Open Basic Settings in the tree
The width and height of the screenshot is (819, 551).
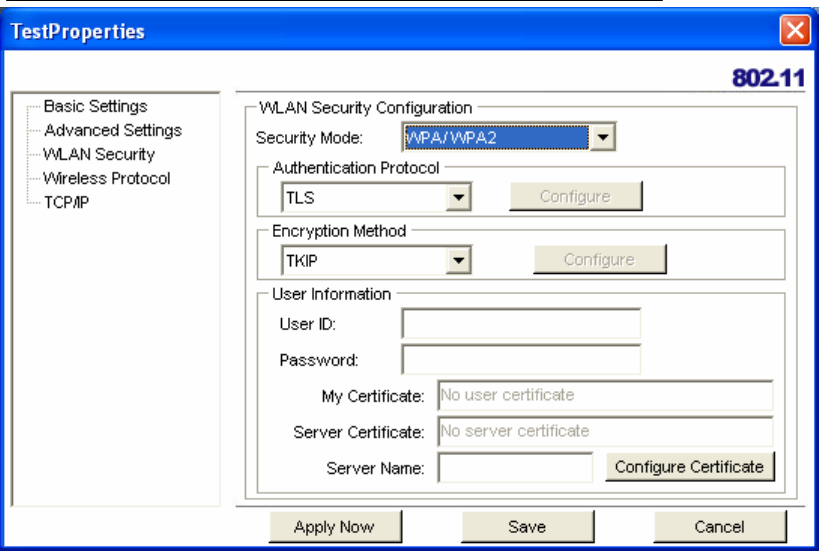click(95, 107)
